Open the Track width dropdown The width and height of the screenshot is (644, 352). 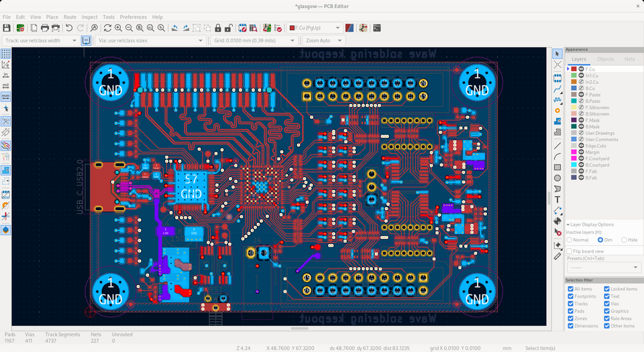click(x=42, y=40)
